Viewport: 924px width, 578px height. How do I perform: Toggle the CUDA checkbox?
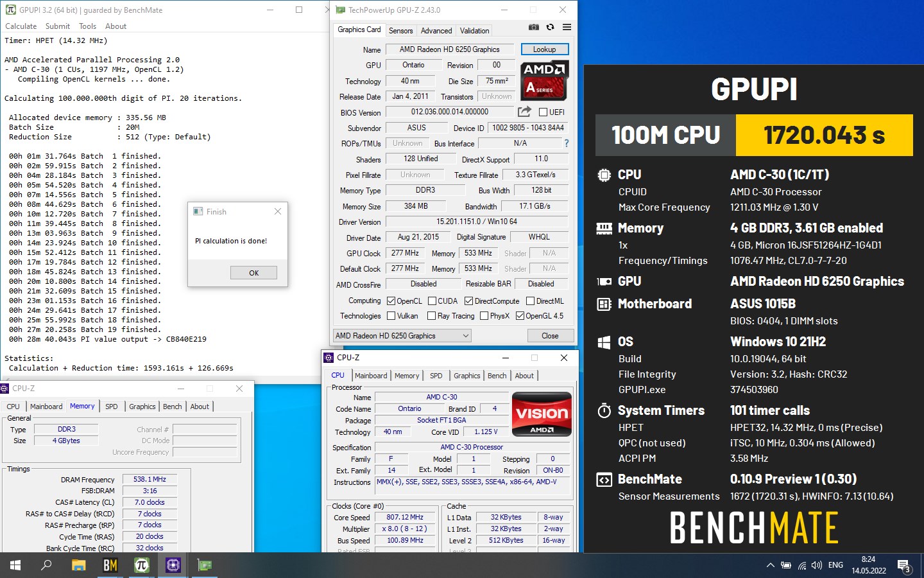[x=432, y=301]
